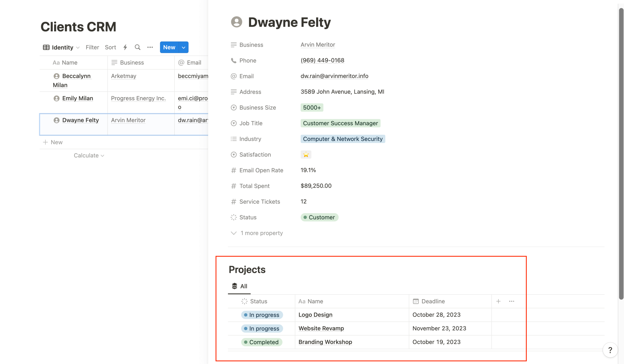624x364 pixels.
Task: Click the Customer status tag
Action: click(319, 217)
